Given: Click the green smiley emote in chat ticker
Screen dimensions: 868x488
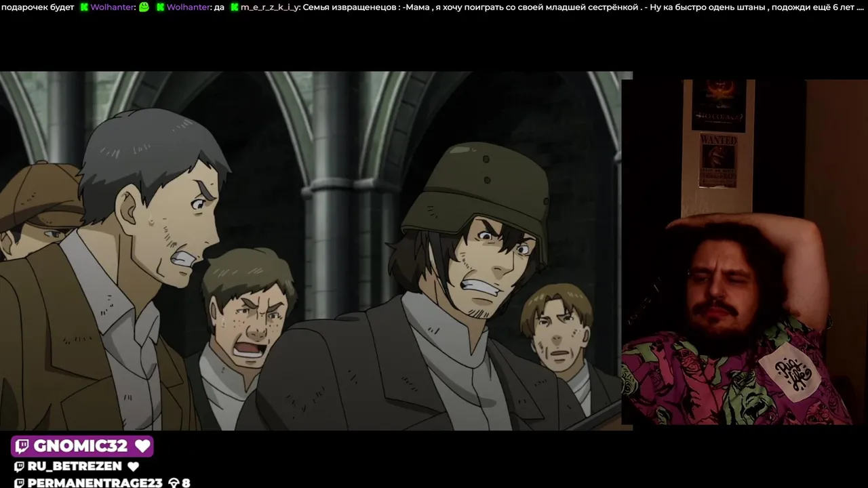Looking at the screenshot, I should pyautogui.click(x=144, y=7).
